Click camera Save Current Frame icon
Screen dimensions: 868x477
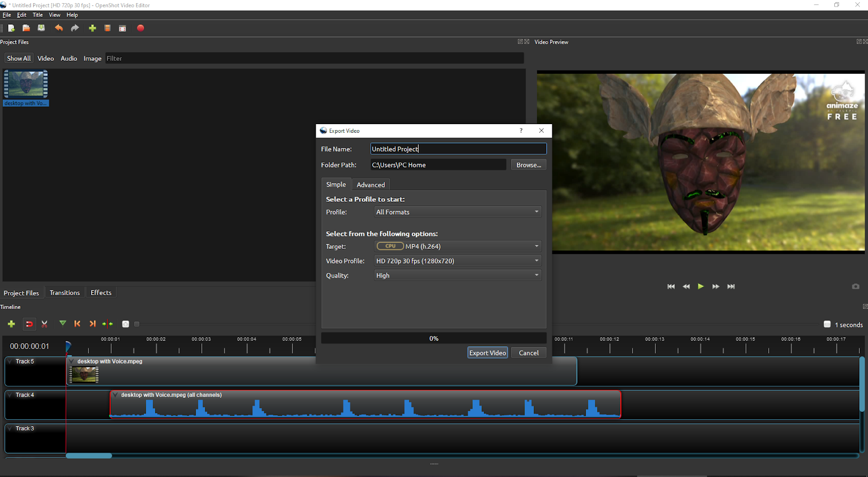[x=856, y=286]
